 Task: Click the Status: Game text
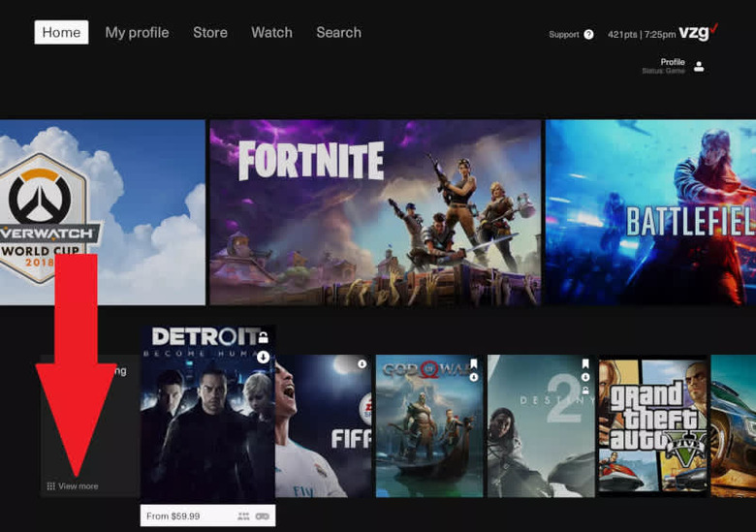tap(663, 71)
